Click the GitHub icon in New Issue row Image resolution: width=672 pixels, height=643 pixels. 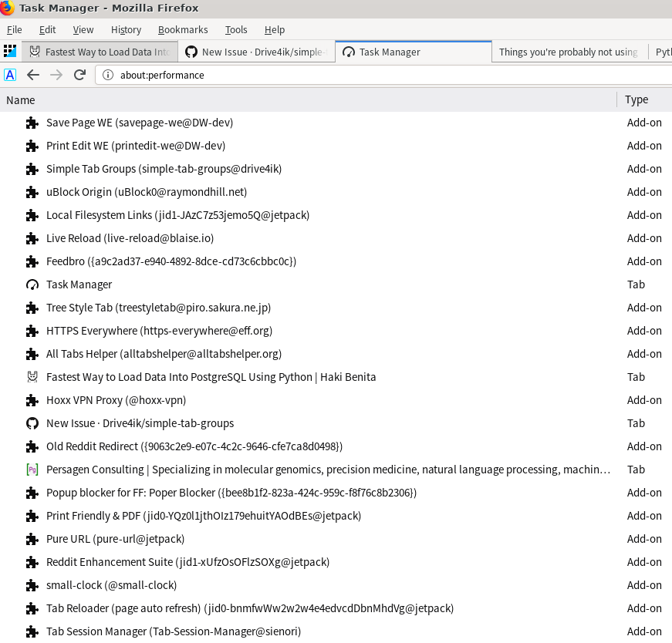pos(32,424)
